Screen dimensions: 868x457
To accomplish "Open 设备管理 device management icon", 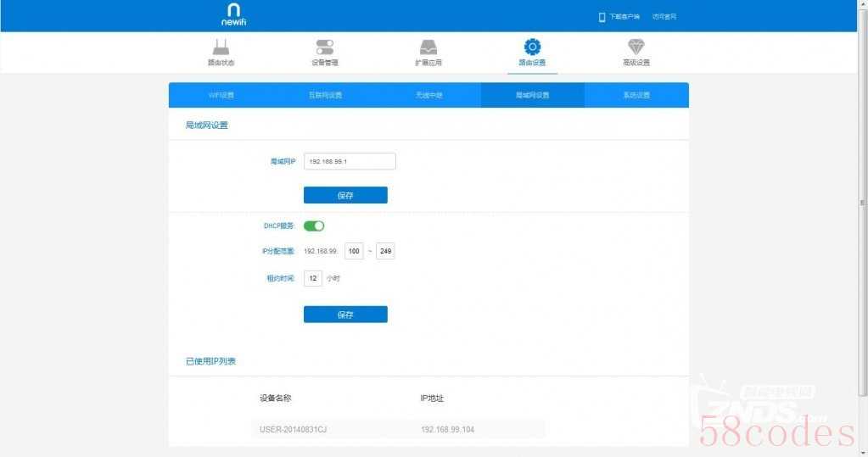I will [325, 47].
